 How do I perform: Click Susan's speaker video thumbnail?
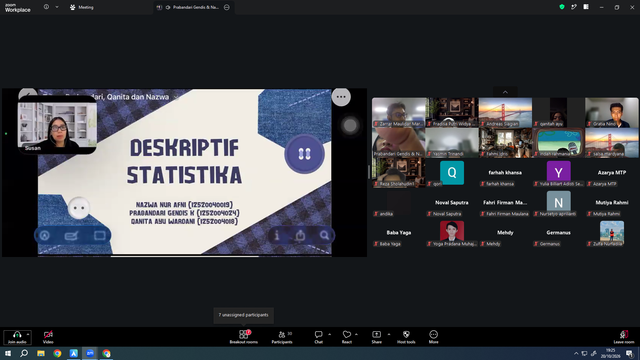(57, 125)
